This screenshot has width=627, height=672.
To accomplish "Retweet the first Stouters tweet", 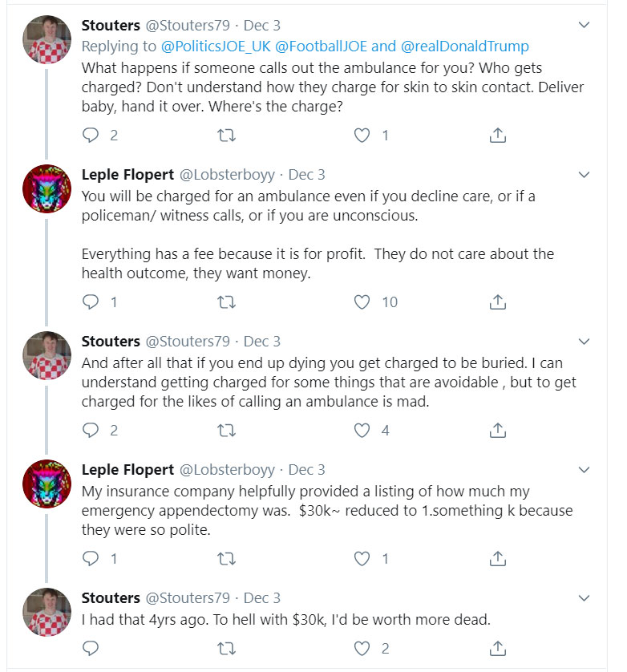I will point(227,136).
